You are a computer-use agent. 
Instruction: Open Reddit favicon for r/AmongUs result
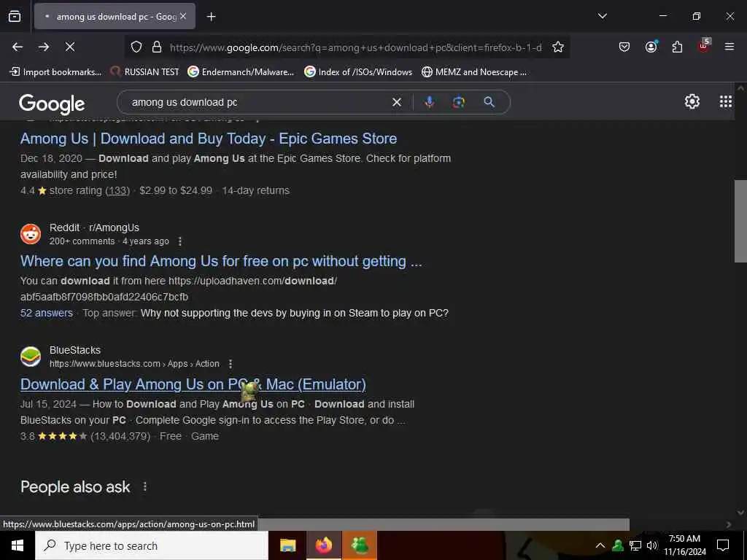31,234
